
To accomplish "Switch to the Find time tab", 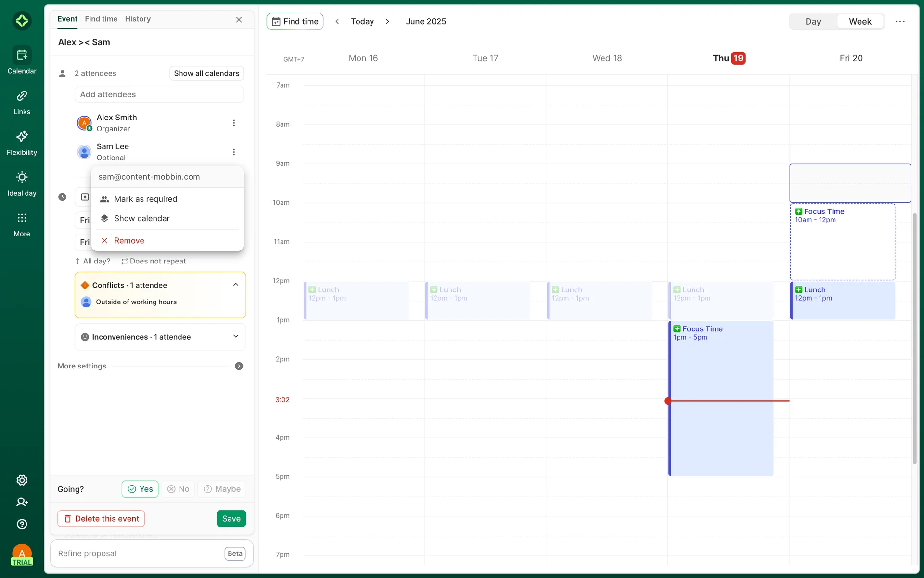I will 101,19.
